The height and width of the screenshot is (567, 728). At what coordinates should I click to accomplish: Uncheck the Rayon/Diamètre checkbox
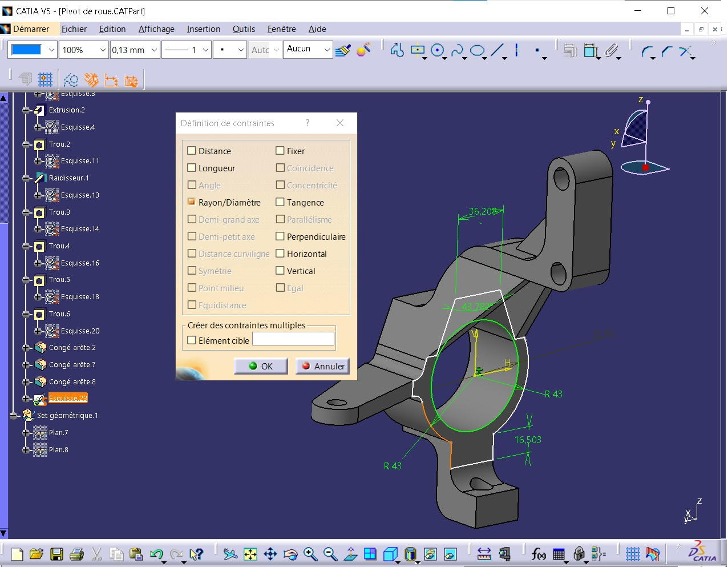click(x=192, y=202)
